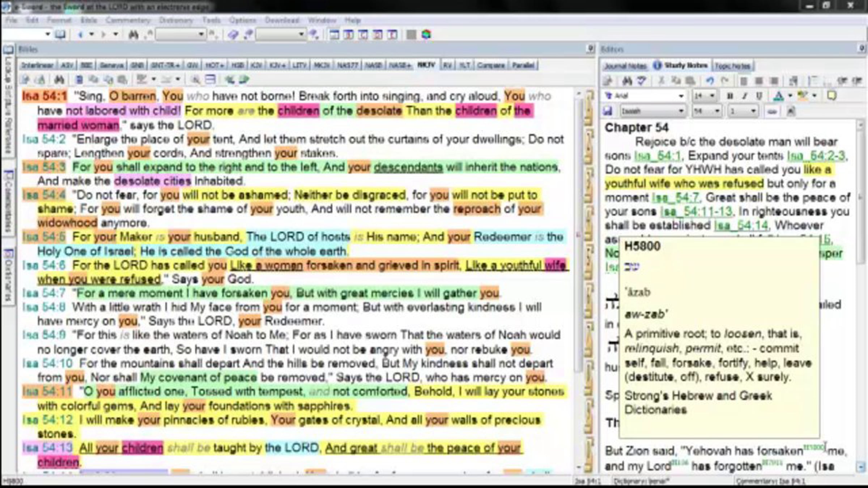Toggle italic formatting in editor
Screen dimensions: 868x488
tap(744, 96)
